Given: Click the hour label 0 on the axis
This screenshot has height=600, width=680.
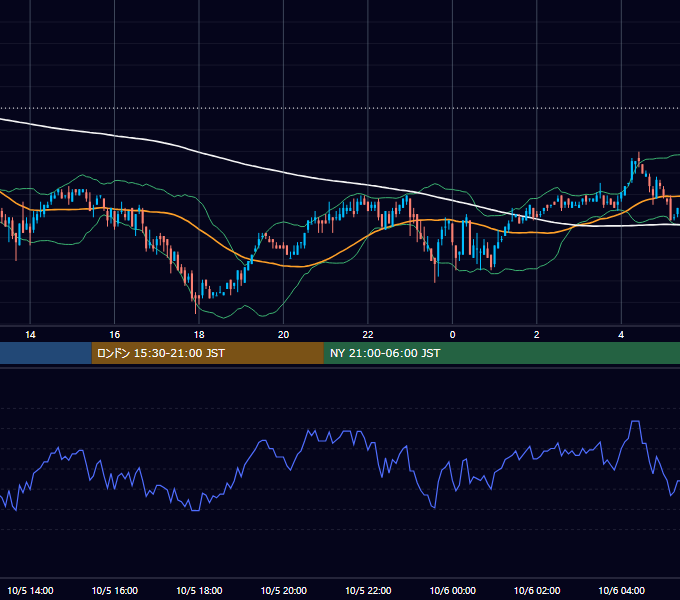Looking at the screenshot, I should point(452,335).
